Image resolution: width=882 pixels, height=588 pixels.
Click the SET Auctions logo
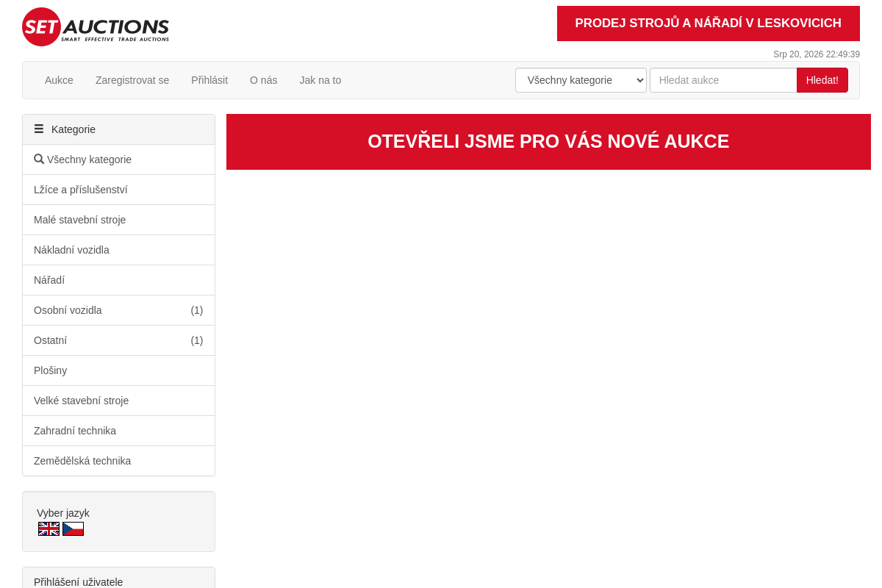[96, 27]
